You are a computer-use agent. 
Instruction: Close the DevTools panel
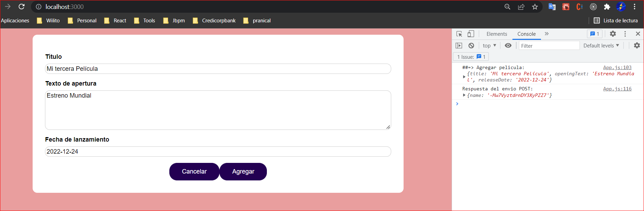tap(638, 34)
